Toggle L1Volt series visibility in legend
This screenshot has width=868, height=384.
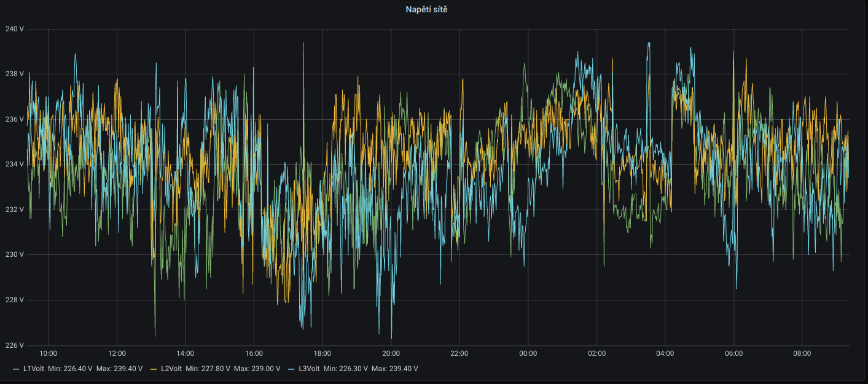pos(33,369)
